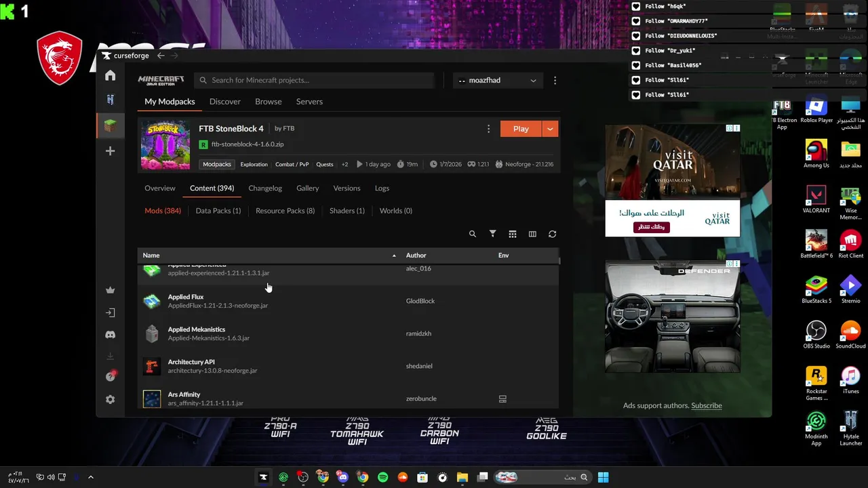The width and height of the screenshot is (868, 488).
Task: Click the sign-in door icon in the sidebar
Action: click(110, 312)
